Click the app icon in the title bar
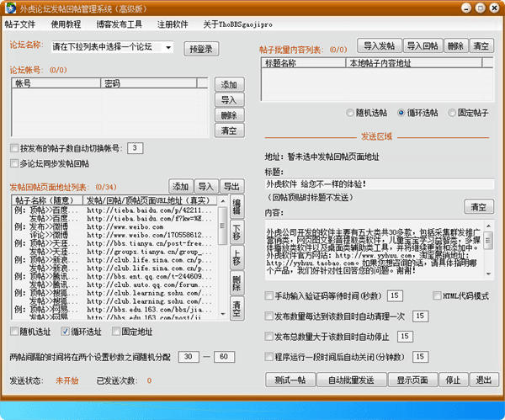505x420 pixels. [x=10, y=8]
